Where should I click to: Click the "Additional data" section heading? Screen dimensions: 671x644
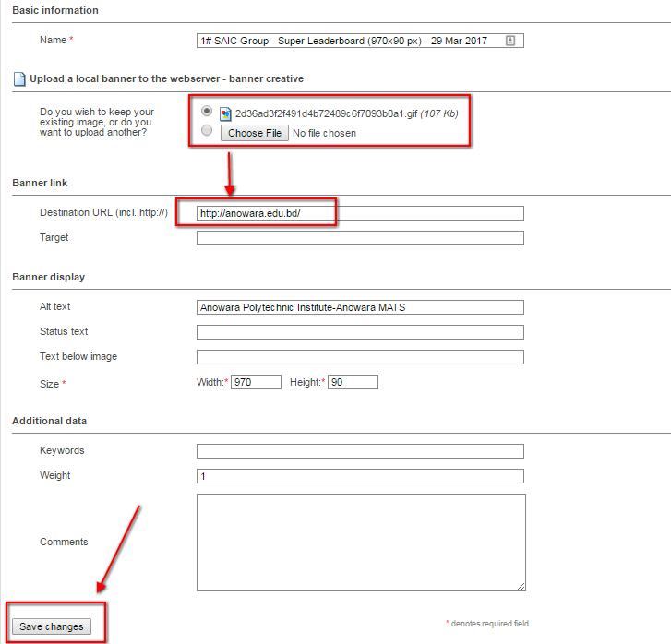click(50, 421)
